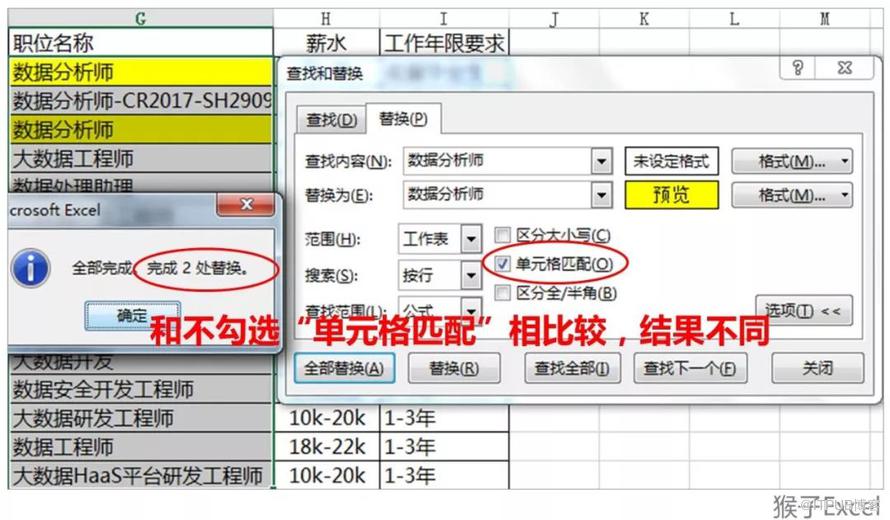This screenshot has width=890, height=520.
Task: Click the 18k-22k salary cell
Action: coord(326,447)
